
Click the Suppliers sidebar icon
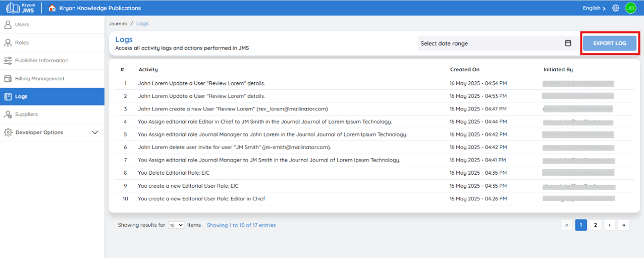[x=8, y=114]
